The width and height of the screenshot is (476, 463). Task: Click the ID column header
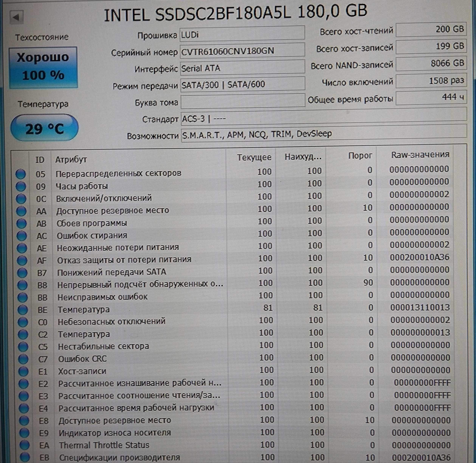pyautogui.click(x=40, y=160)
